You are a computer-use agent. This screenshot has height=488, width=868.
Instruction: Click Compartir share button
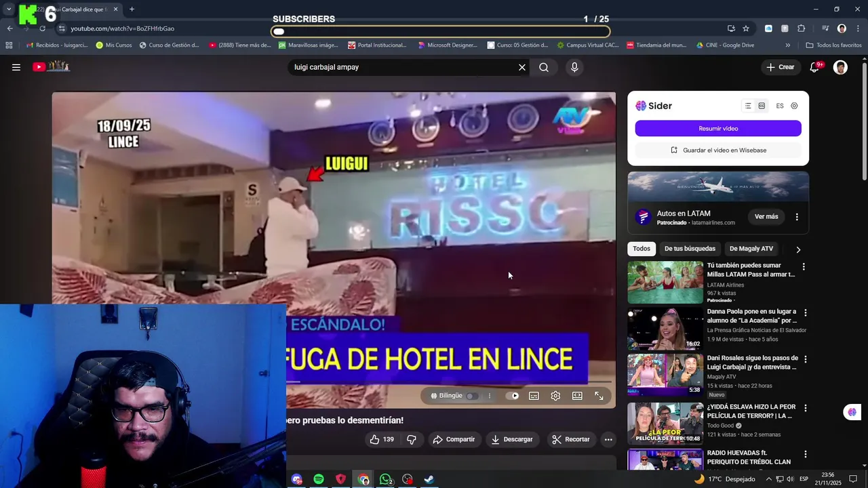click(x=454, y=439)
